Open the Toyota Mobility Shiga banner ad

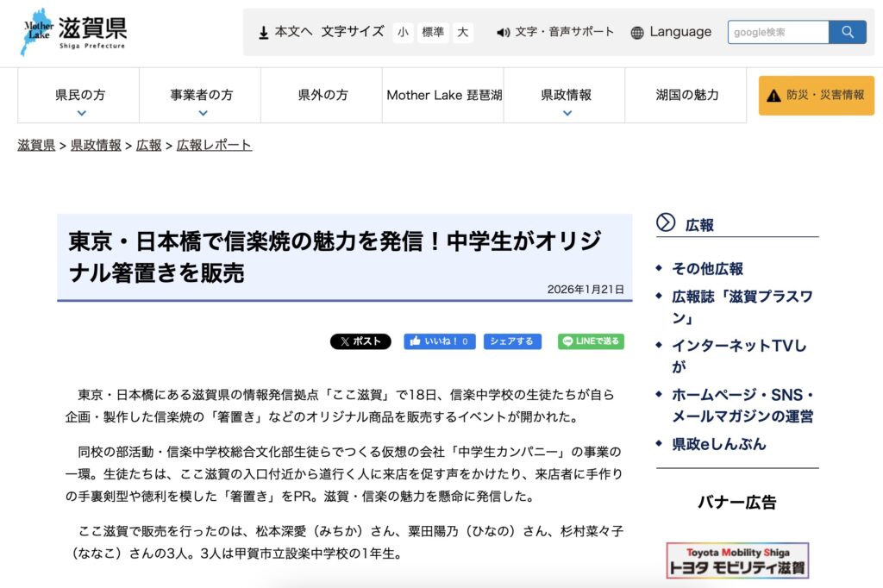coord(737,560)
